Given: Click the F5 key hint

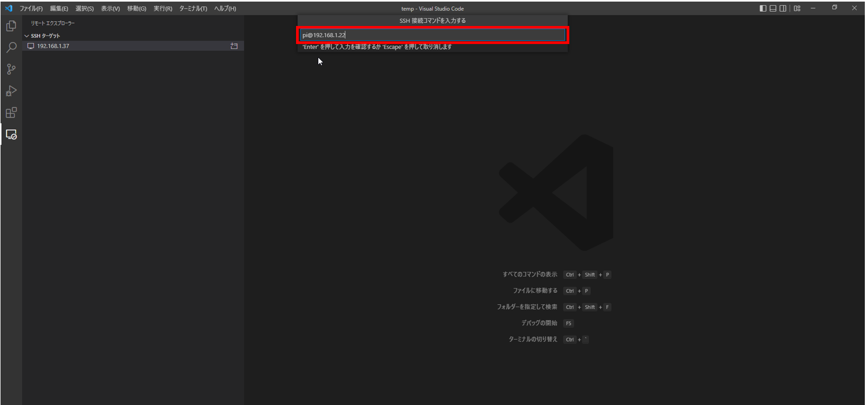Looking at the screenshot, I should coord(568,323).
